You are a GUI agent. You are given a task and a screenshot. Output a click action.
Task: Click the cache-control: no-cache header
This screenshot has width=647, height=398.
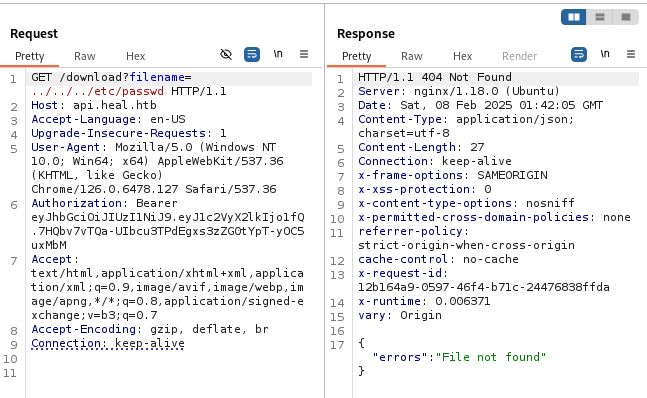(x=438, y=259)
